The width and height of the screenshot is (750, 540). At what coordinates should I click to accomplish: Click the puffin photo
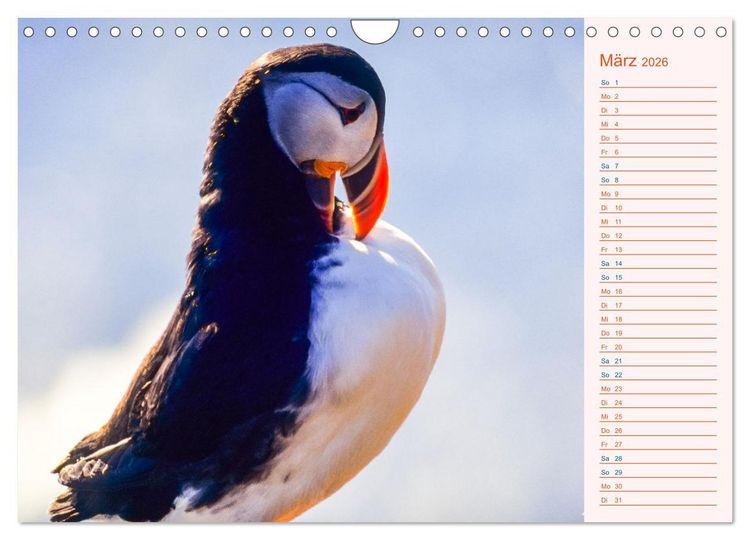301,270
